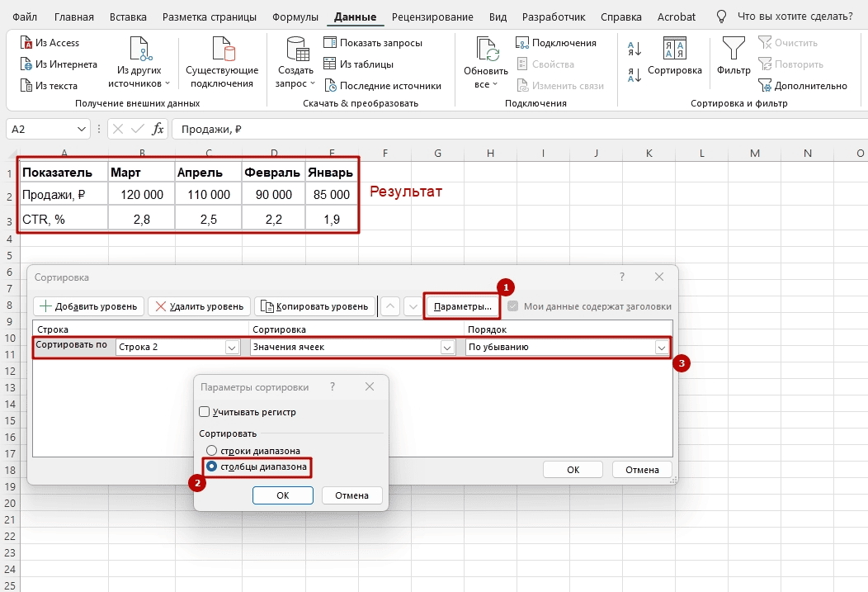Import data with Из Access icon
Image resolution: width=868 pixels, height=592 pixels.
coord(26,43)
